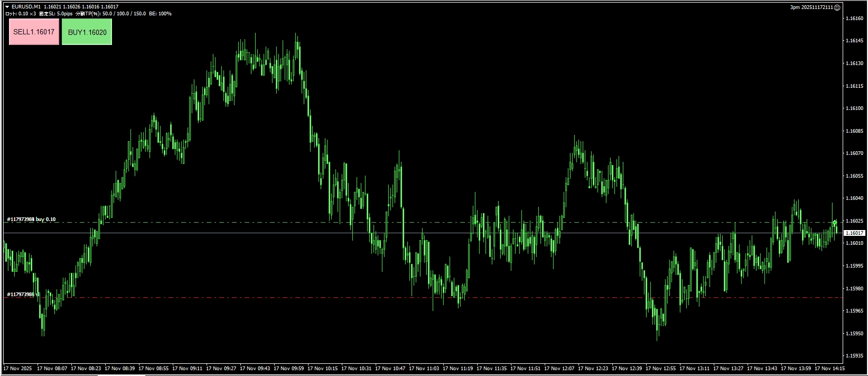Click the '17 Nov 12:23' time label
The height and width of the screenshot is (376, 868).
point(593,368)
